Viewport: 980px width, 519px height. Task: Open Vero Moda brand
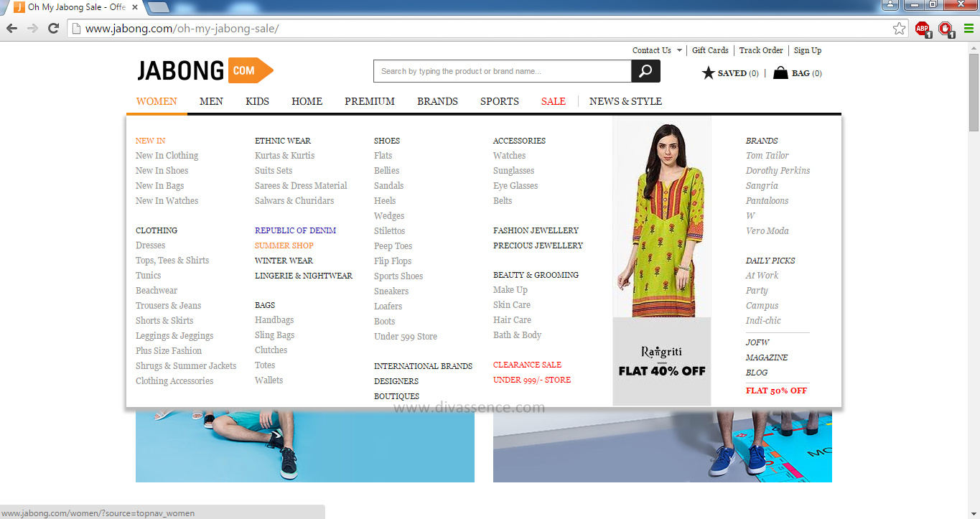point(767,231)
